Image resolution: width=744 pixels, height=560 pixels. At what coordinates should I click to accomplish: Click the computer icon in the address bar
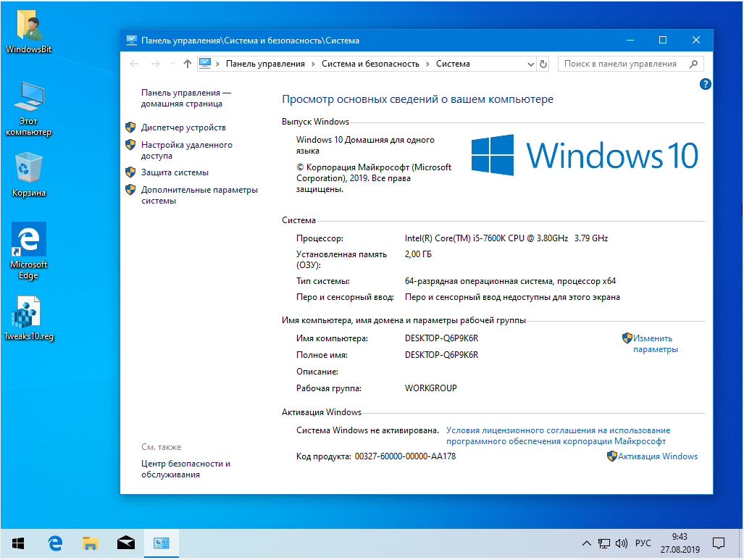point(205,63)
